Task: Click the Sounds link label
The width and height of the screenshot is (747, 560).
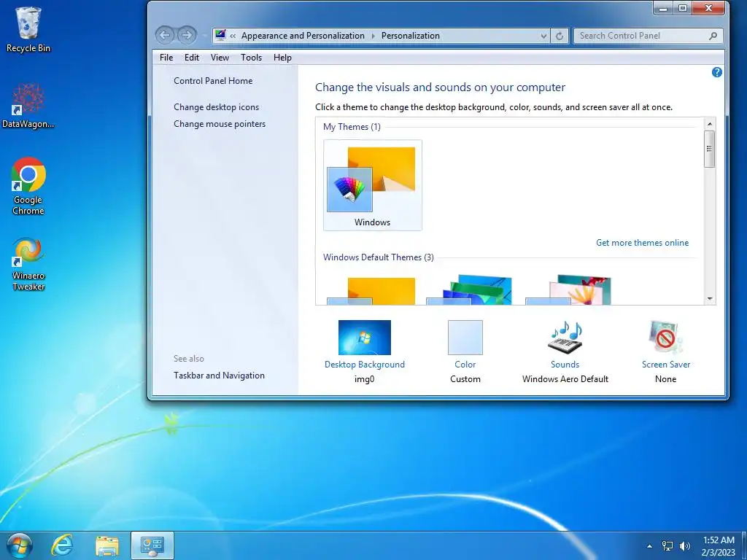Action: (565, 365)
